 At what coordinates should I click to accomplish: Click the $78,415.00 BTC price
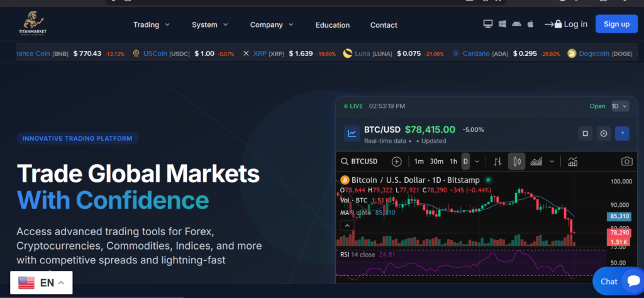tap(430, 130)
